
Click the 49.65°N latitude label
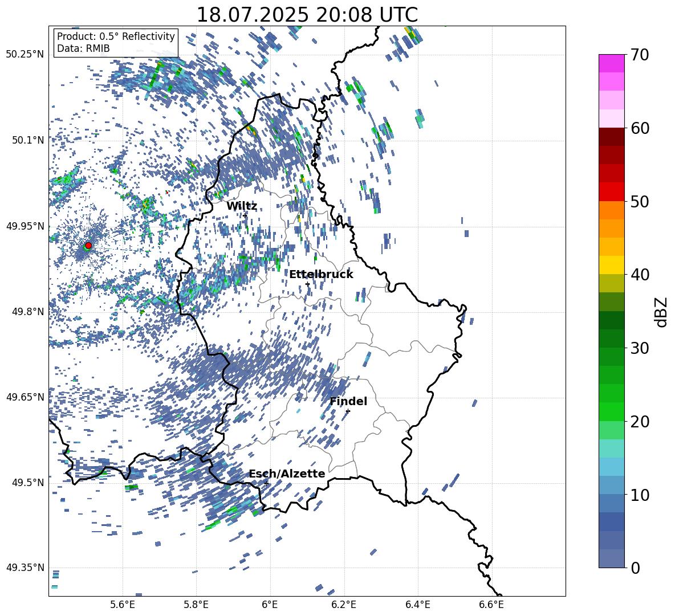(25, 397)
